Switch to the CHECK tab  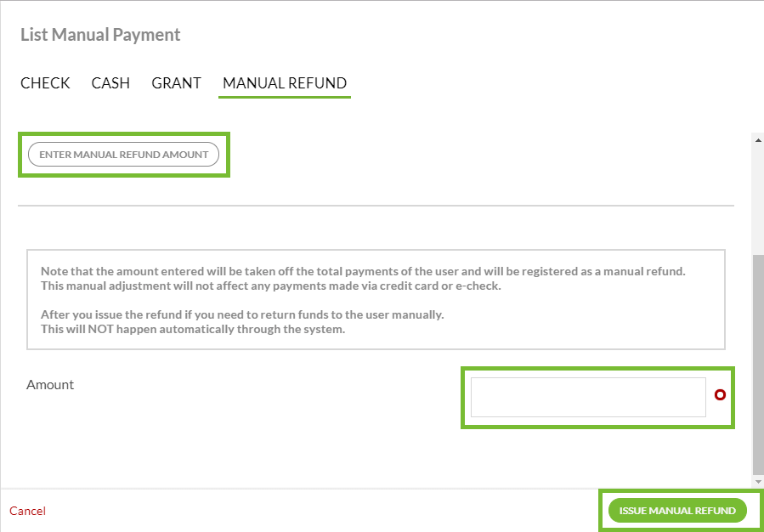point(45,83)
